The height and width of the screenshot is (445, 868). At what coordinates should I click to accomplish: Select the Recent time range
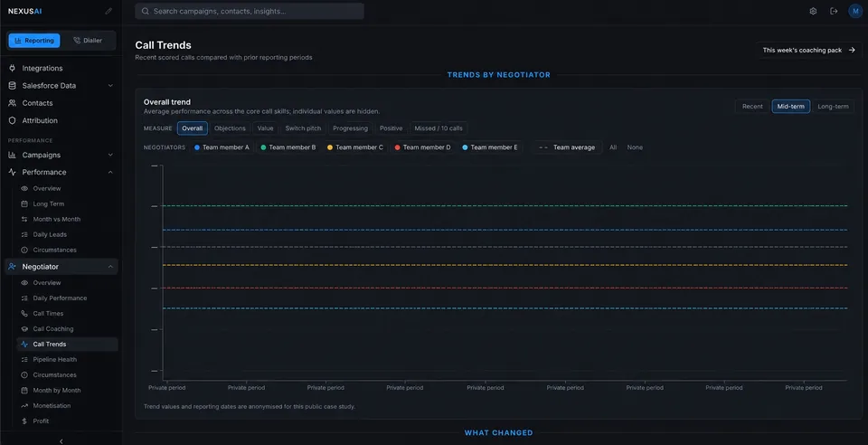752,106
